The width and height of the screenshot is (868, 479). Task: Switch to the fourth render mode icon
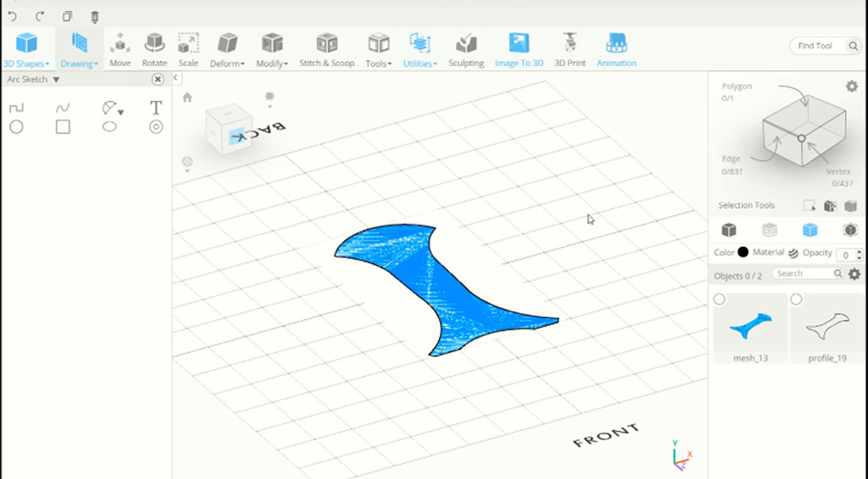pyautogui.click(x=850, y=230)
